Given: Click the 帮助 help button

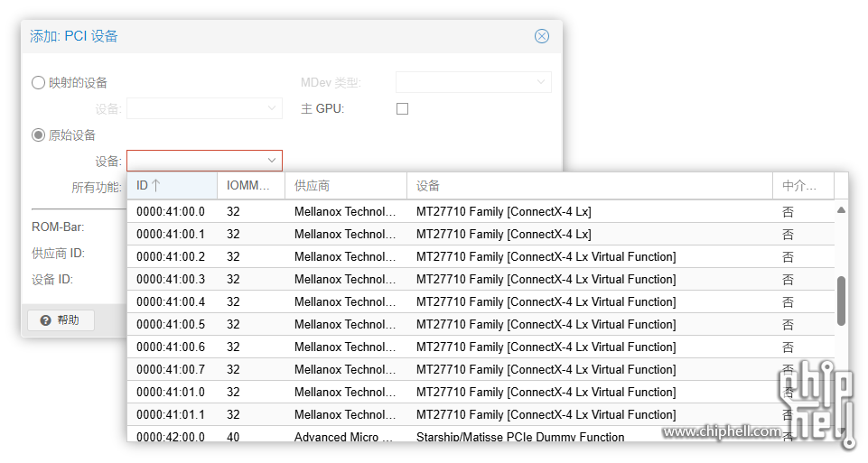Looking at the screenshot, I should (61, 320).
